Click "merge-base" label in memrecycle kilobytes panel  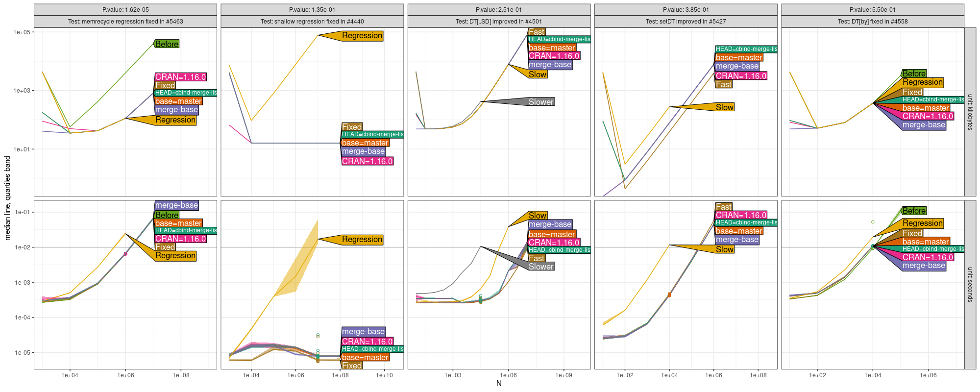(x=176, y=110)
